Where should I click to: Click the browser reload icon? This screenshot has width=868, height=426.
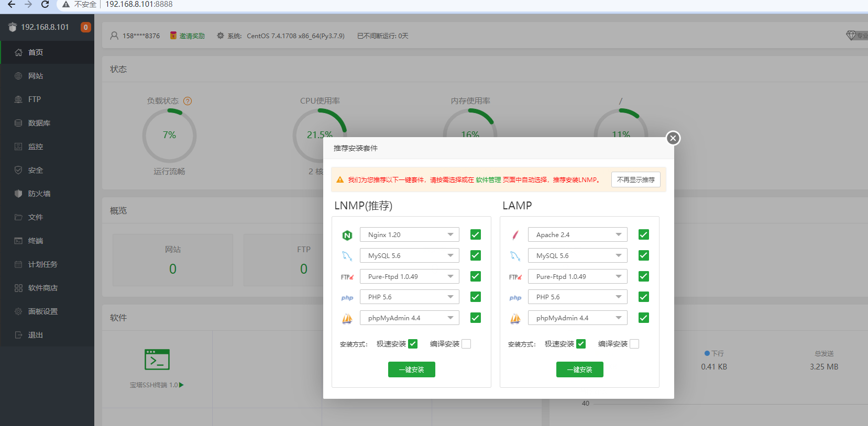[45, 4]
